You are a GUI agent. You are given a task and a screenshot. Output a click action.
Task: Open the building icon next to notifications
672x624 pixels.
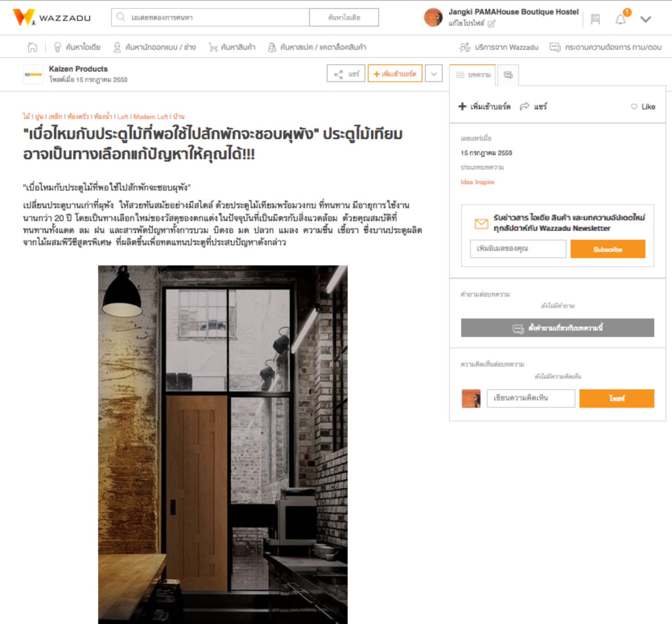(x=595, y=19)
